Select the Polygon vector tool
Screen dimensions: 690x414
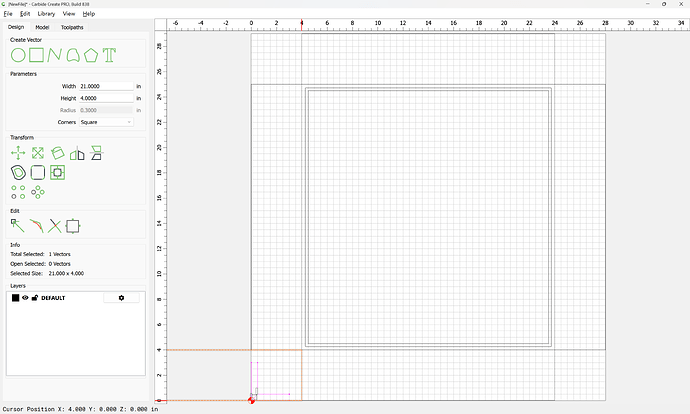point(91,55)
